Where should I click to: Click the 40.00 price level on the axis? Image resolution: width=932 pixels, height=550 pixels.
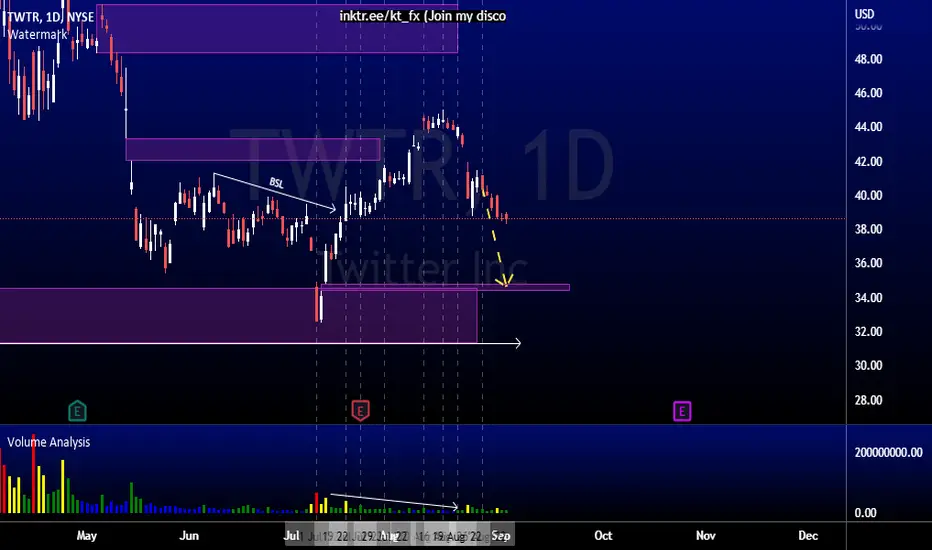tap(868, 195)
